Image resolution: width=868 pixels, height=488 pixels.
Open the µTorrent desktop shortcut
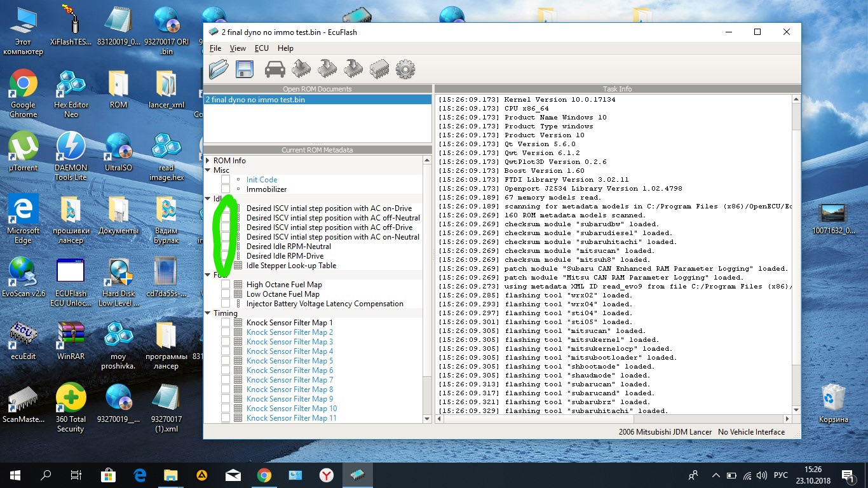point(23,152)
